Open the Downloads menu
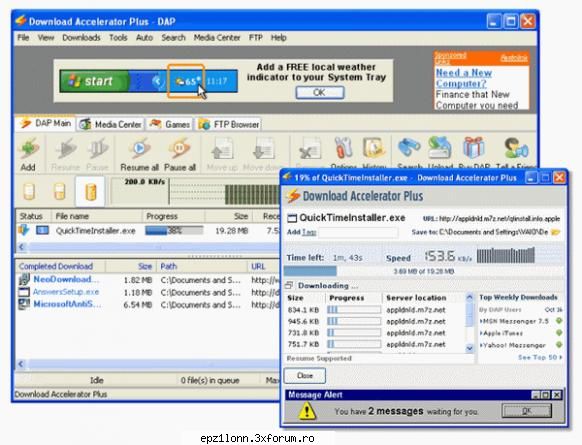The height and width of the screenshot is (445, 582). click(x=81, y=37)
